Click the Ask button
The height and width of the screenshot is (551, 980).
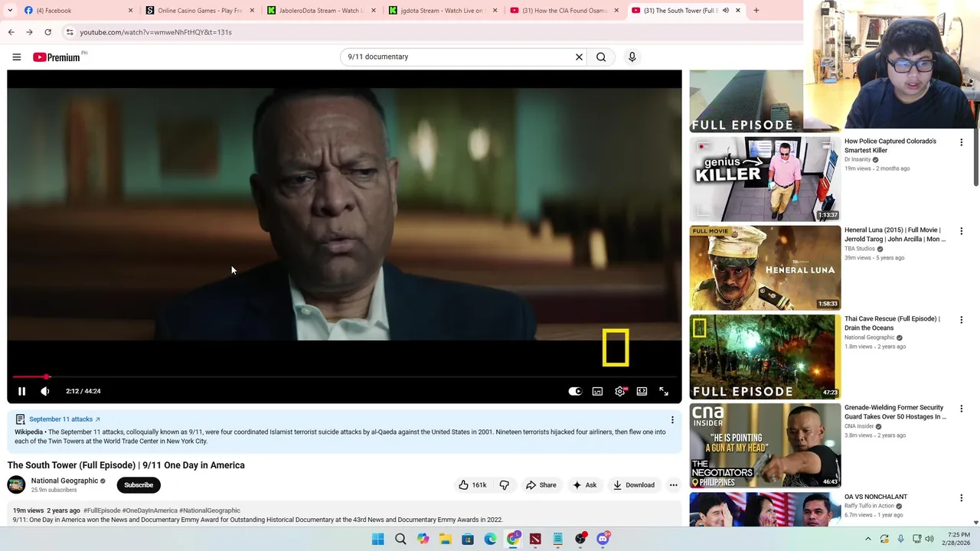584,485
